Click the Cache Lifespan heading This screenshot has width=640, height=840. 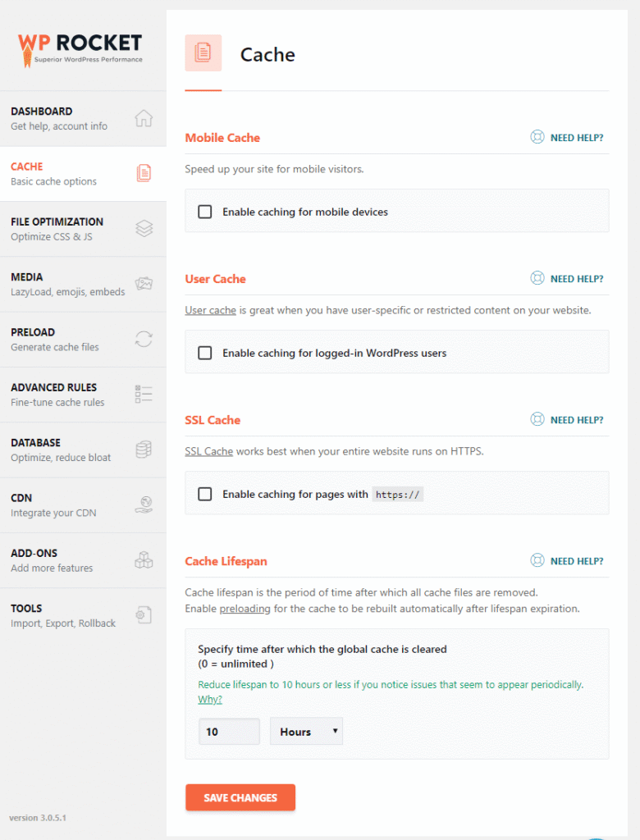[x=226, y=561]
